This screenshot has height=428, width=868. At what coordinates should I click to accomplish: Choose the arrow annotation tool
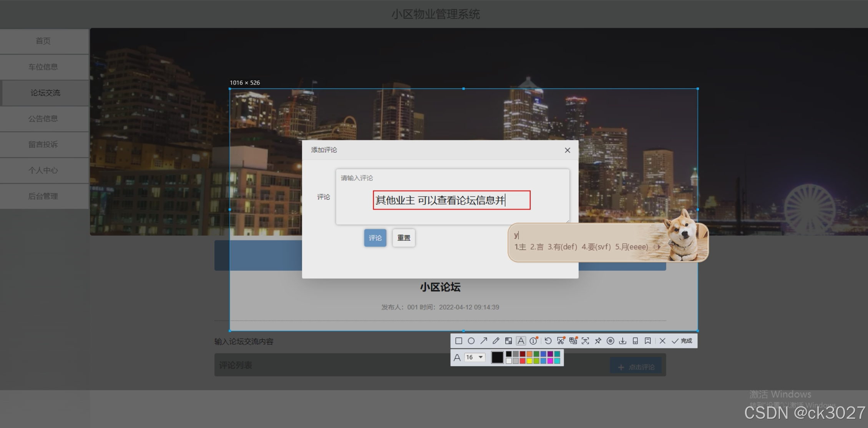pos(484,341)
